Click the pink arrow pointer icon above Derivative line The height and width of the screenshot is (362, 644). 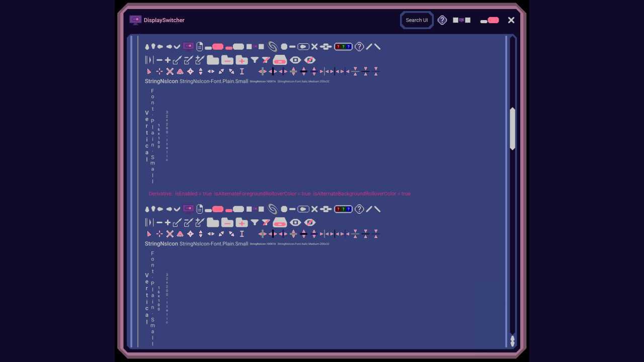pyautogui.click(x=149, y=71)
